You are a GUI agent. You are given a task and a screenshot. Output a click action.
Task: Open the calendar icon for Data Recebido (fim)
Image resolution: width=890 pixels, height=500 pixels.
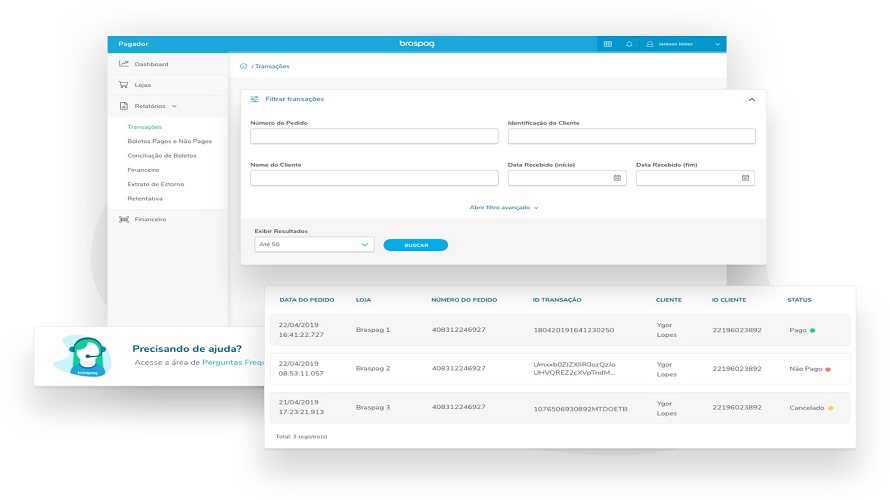745,178
